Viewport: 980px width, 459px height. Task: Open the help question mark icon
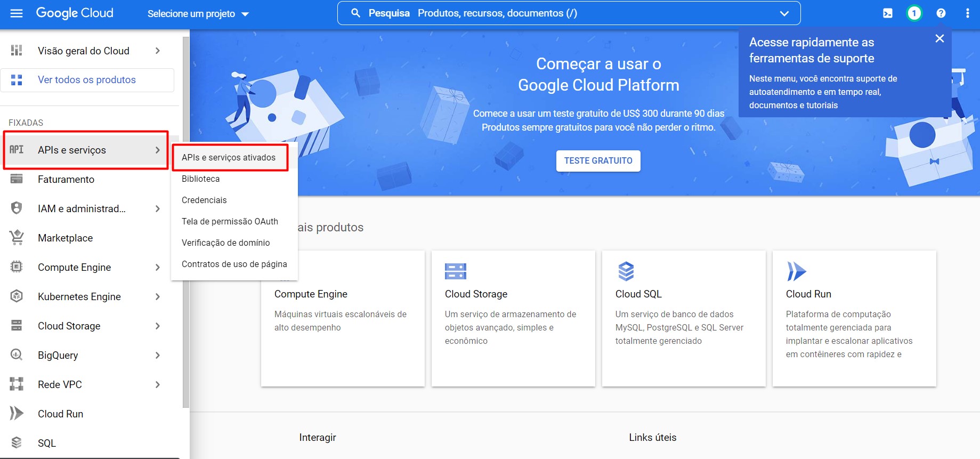(941, 13)
